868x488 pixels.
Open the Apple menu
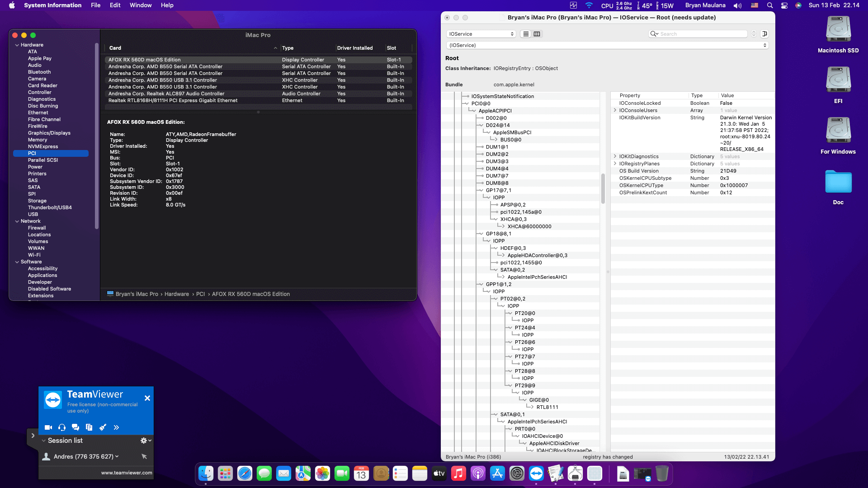(12, 5)
